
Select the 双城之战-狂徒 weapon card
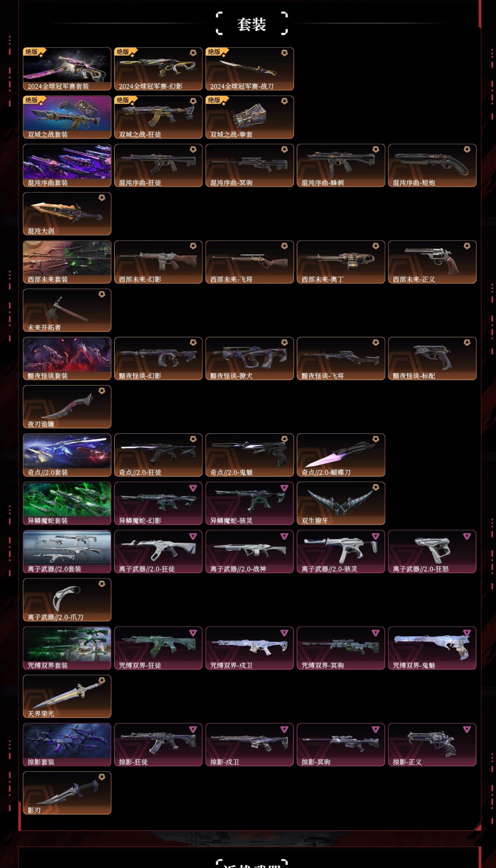pos(158,117)
